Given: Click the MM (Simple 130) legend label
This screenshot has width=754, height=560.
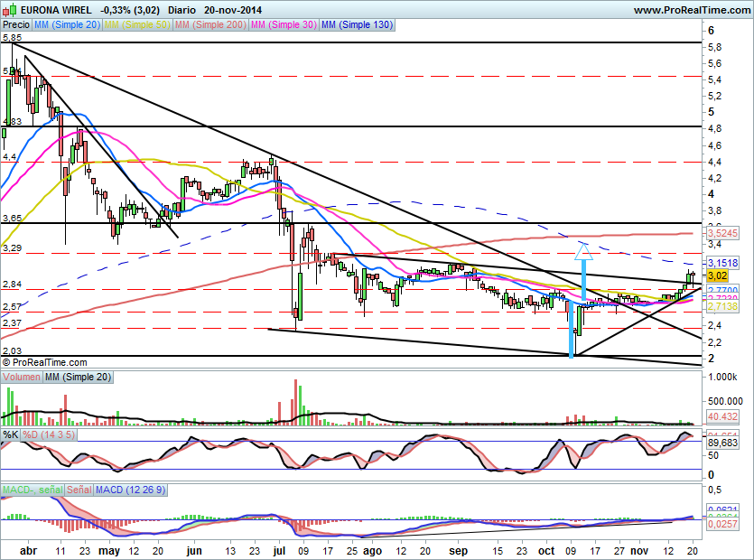Looking at the screenshot, I should point(358,25).
